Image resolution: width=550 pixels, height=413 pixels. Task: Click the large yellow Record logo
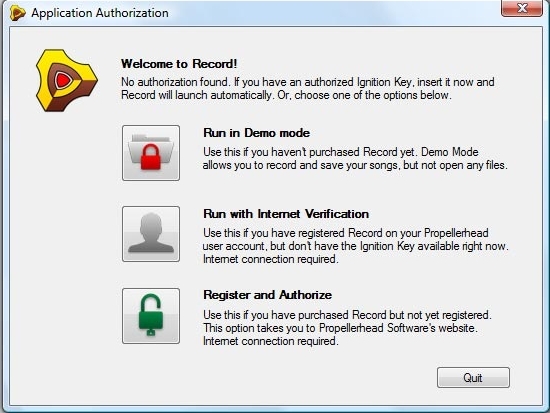point(67,80)
